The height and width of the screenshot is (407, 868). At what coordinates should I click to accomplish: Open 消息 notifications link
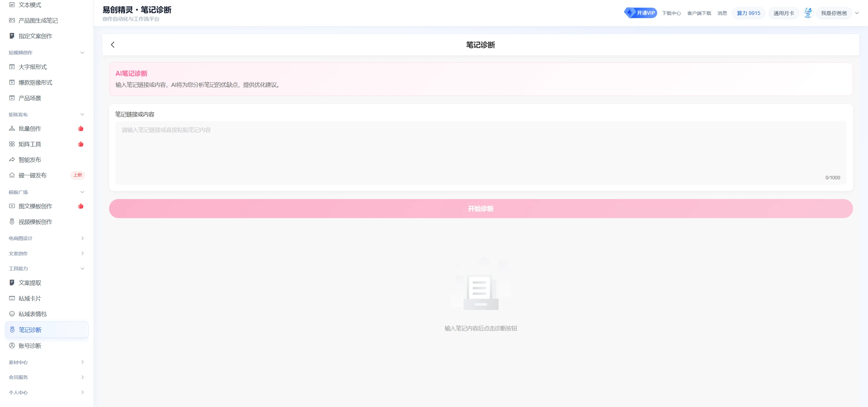[x=722, y=13]
